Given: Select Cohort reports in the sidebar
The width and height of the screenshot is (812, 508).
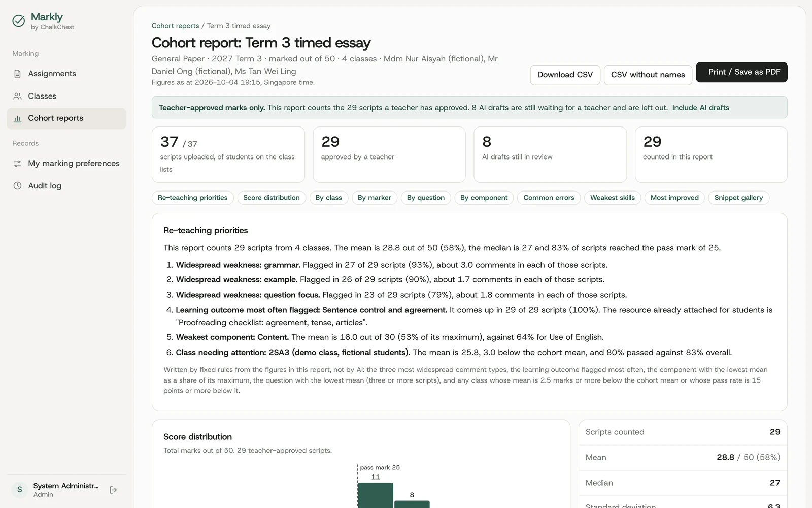Looking at the screenshot, I should click(x=66, y=118).
